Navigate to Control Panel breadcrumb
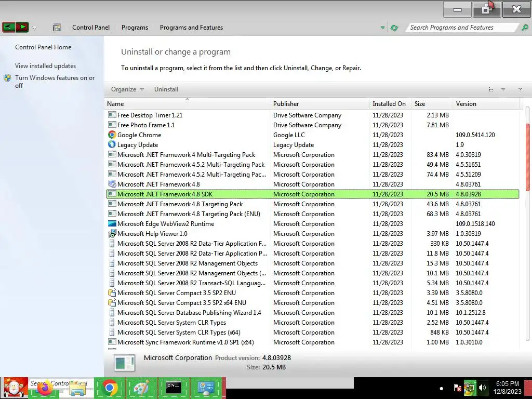The image size is (532, 399). (x=90, y=28)
